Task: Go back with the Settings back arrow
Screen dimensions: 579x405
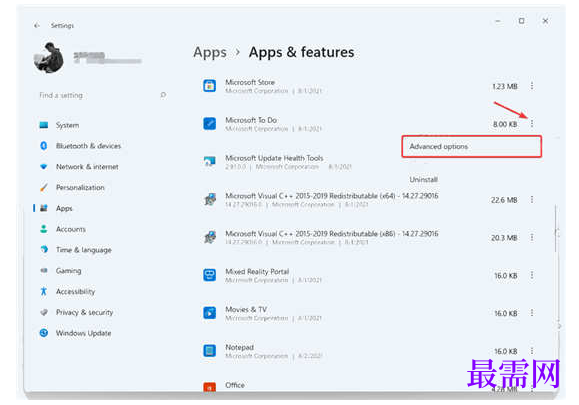Action: (37, 25)
